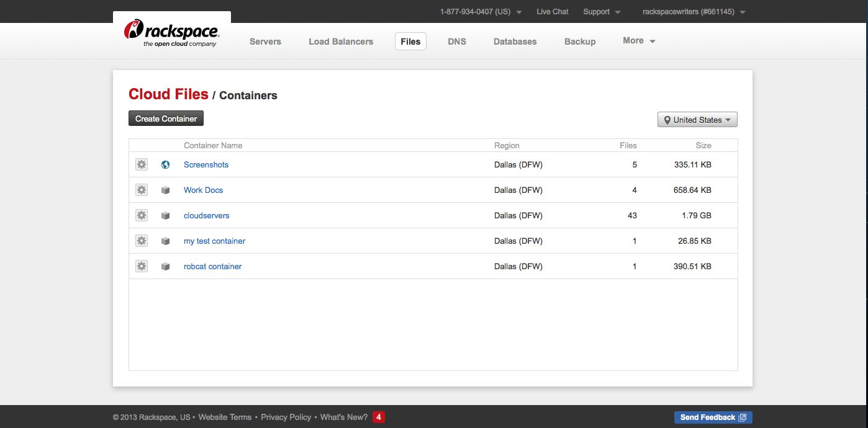Open the Support dropdown menu
This screenshot has width=868, height=428.
click(601, 11)
